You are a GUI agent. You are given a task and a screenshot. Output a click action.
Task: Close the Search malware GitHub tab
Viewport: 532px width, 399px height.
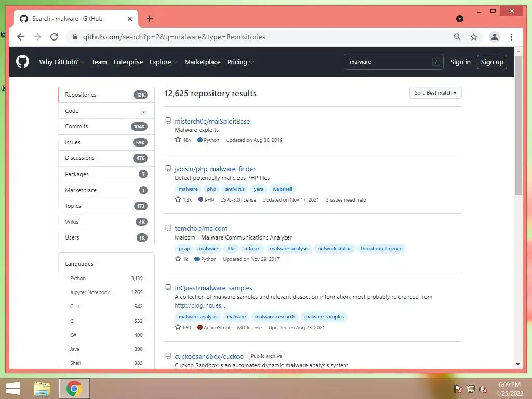[x=129, y=19]
